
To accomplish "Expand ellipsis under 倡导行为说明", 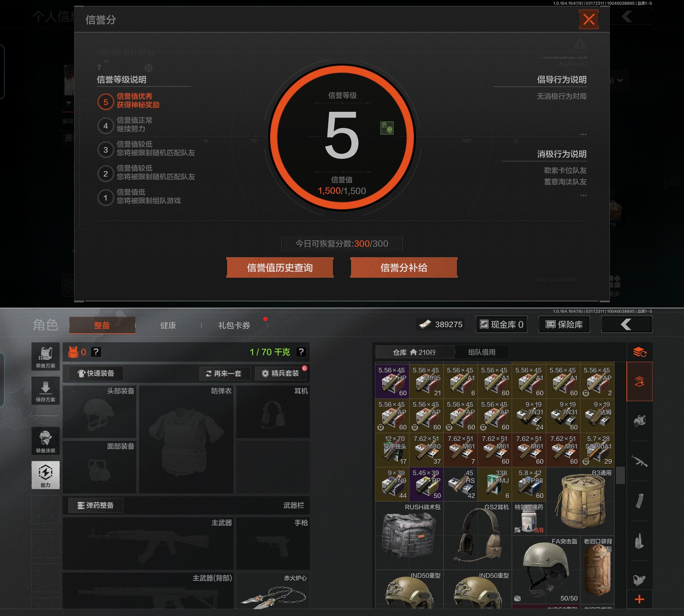I will pyautogui.click(x=583, y=135).
